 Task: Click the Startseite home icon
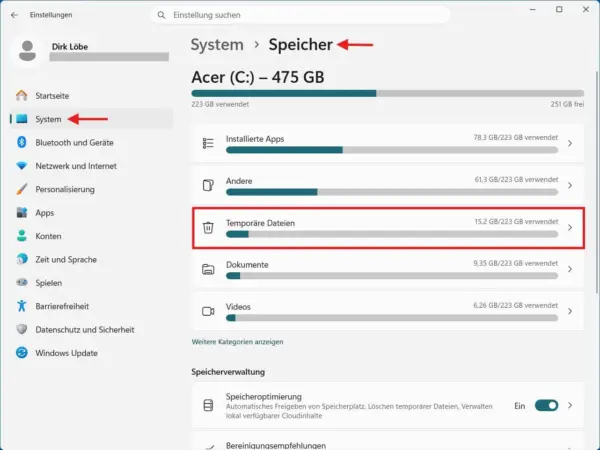point(22,95)
